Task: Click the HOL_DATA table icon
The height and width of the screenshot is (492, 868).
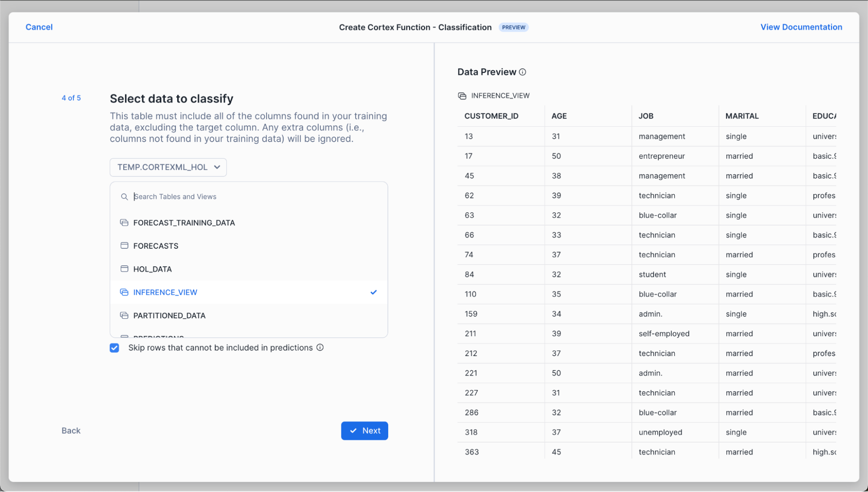Action: pos(124,269)
